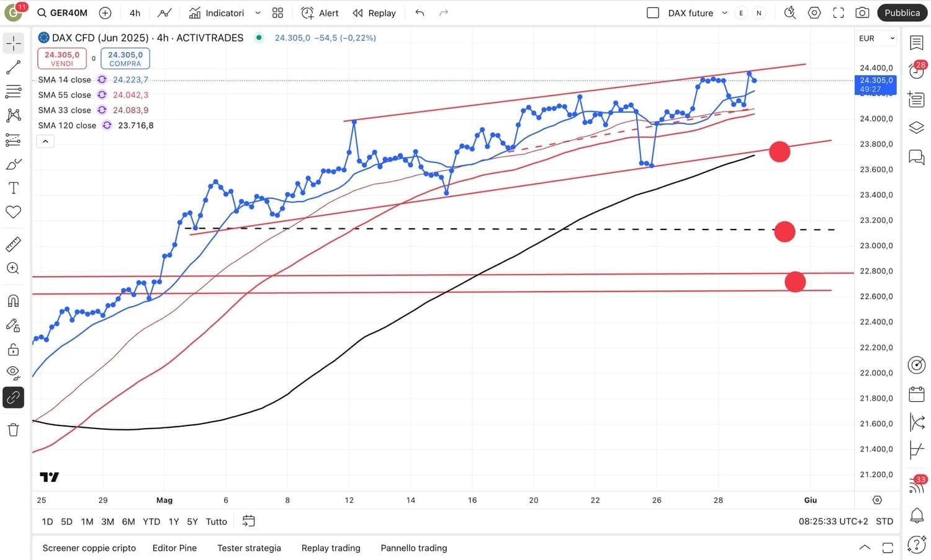Open the Replay trading tab

(331, 548)
